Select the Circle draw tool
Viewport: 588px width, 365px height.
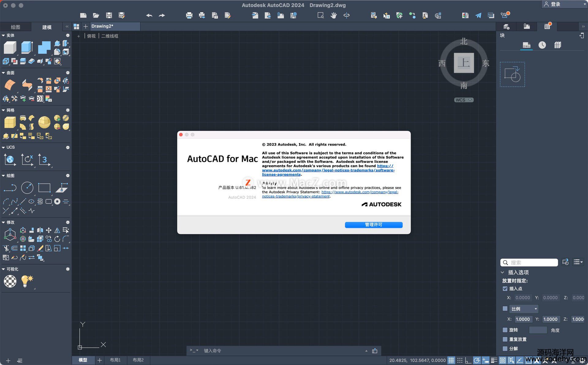[27, 188]
